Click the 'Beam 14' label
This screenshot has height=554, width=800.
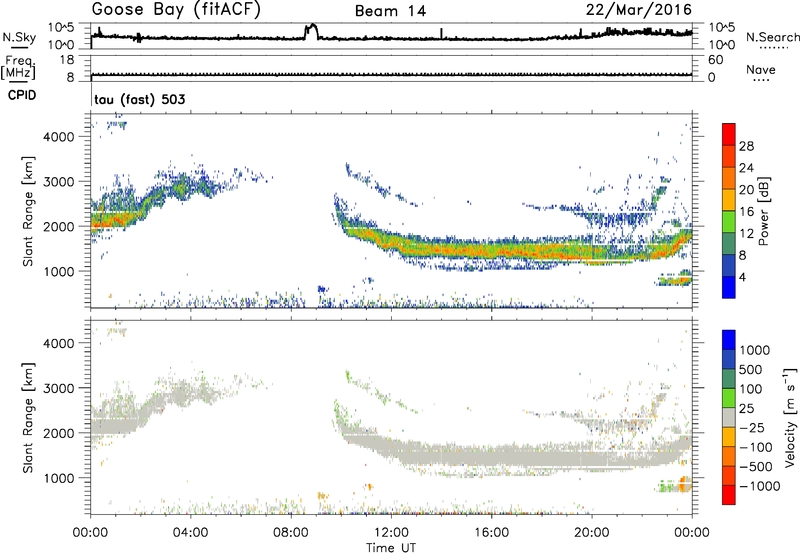[x=390, y=11]
